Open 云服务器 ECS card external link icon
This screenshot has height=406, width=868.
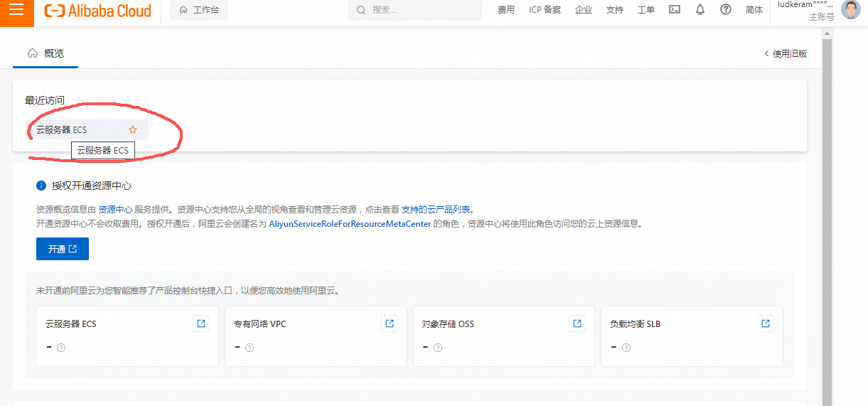(201, 324)
